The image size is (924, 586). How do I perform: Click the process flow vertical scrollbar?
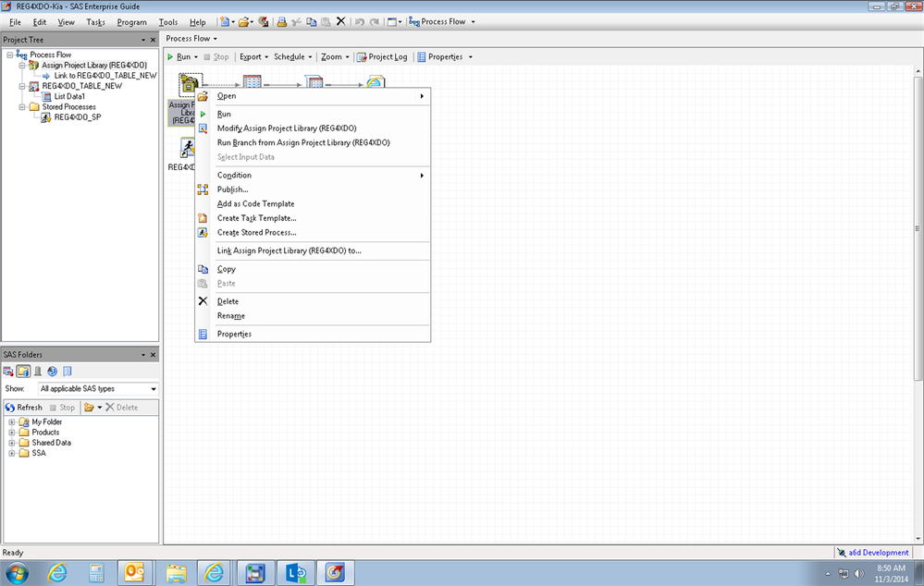coord(918,228)
